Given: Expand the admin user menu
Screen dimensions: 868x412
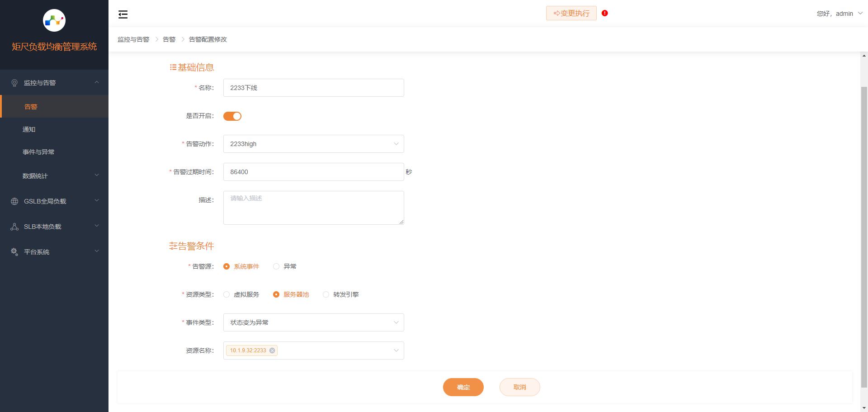Looking at the screenshot, I should pyautogui.click(x=839, y=14).
